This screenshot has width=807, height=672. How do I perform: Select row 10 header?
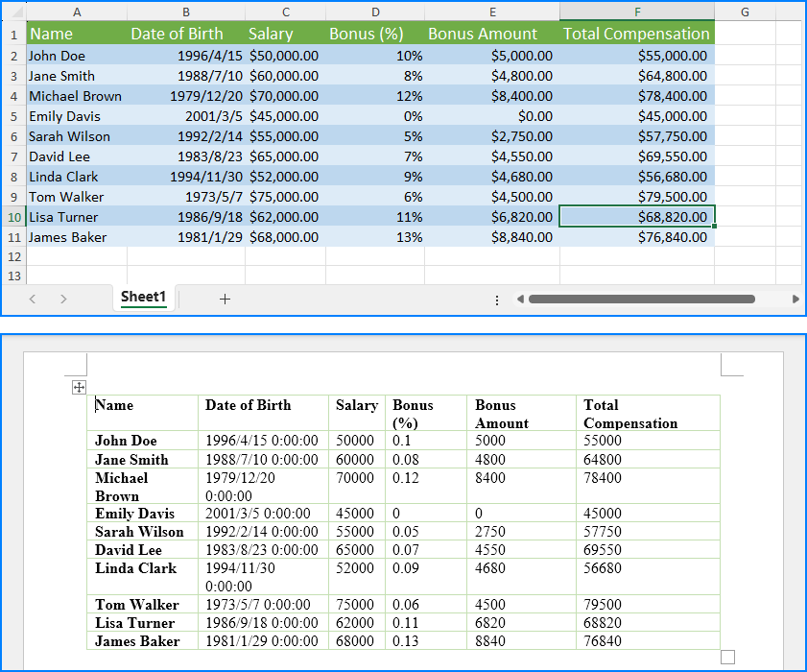13,217
